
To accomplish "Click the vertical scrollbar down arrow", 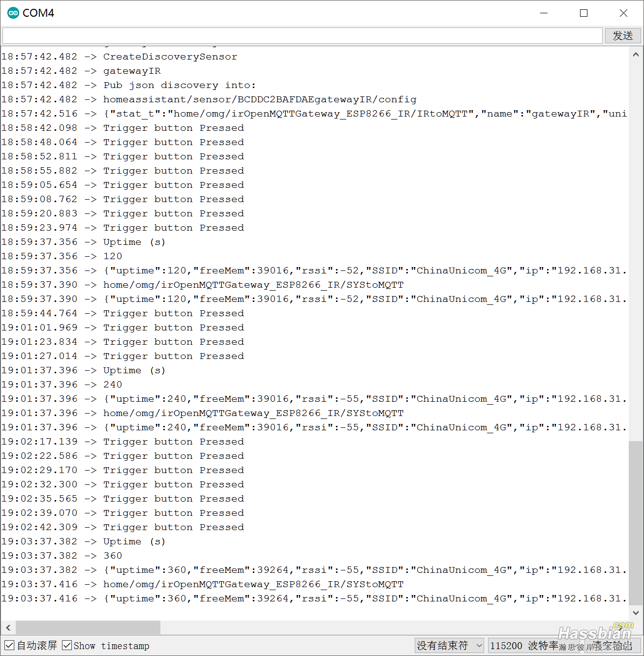I will (x=636, y=613).
